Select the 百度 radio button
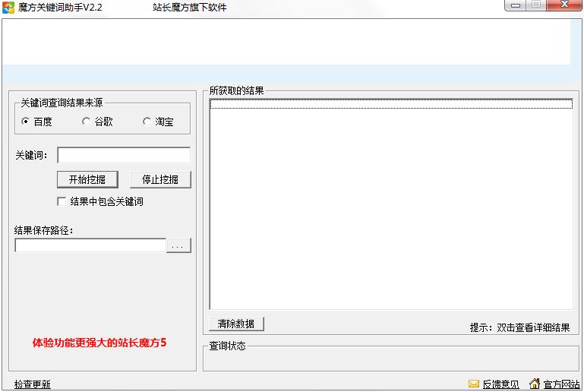 (x=25, y=122)
